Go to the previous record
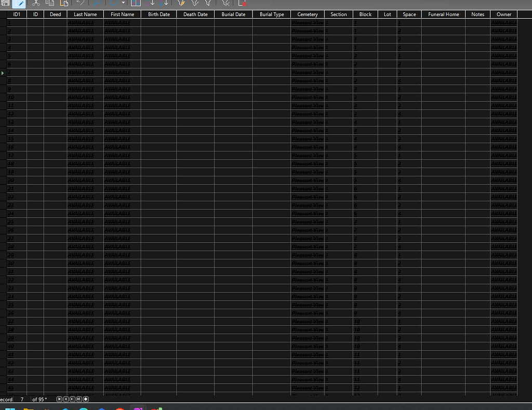Screen dimensions: 532x410 [66, 399]
